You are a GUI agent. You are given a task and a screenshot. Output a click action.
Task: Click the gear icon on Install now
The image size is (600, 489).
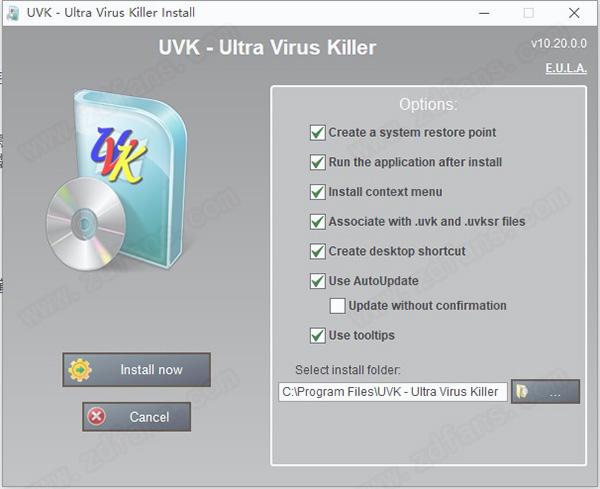tap(80, 370)
